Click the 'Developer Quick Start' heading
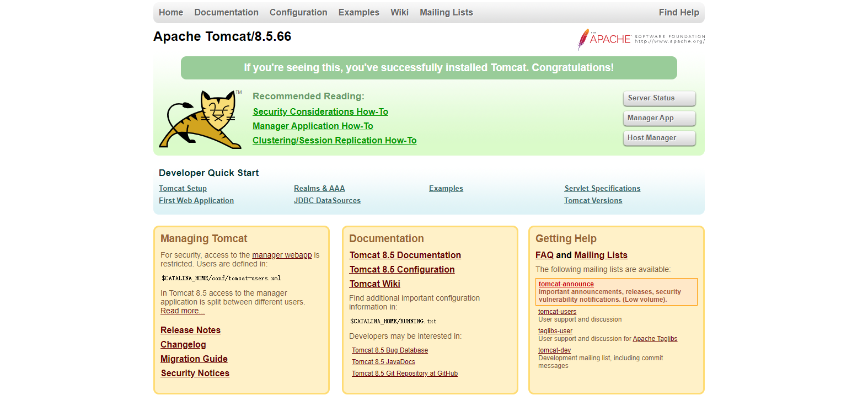The height and width of the screenshot is (411, 868). (208, 173)
